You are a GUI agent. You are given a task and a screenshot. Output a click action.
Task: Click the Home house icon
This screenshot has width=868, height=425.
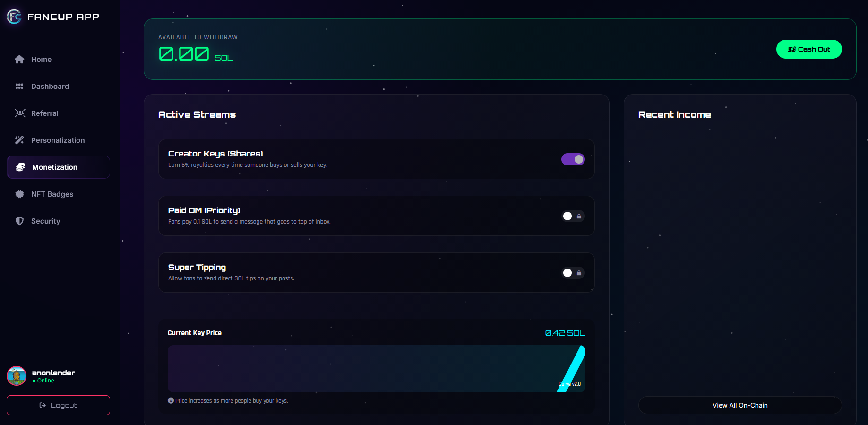[19, 60]
